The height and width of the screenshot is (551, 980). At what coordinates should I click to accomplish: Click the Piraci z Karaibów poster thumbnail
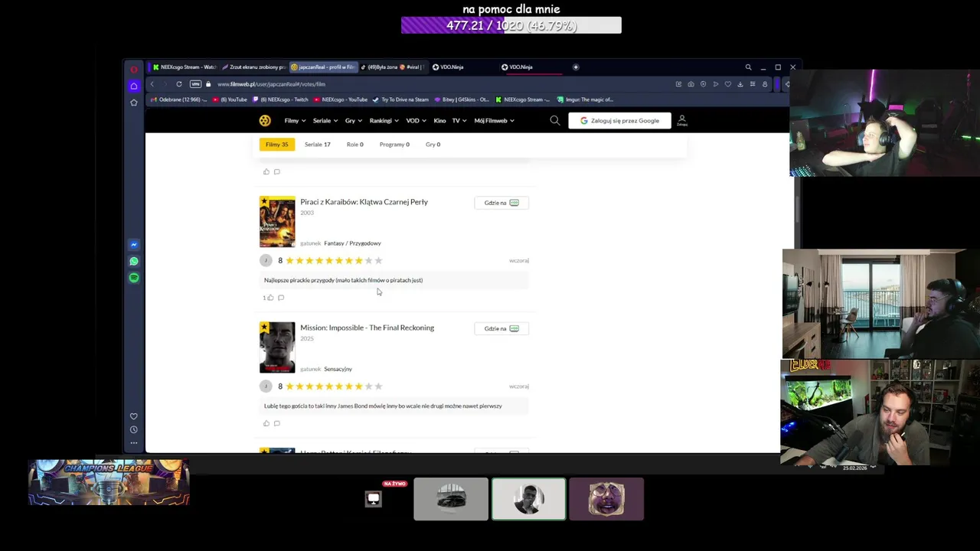click(x=277, y=222)
